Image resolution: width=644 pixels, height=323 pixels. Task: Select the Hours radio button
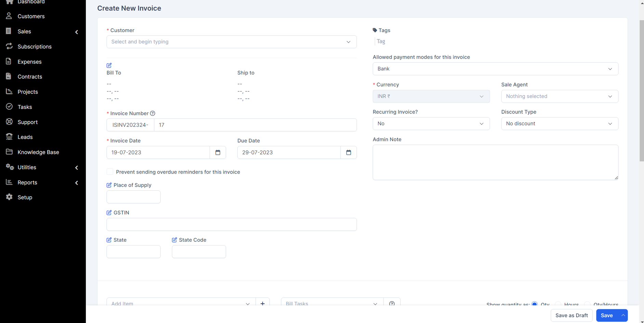tap(558, 304)
